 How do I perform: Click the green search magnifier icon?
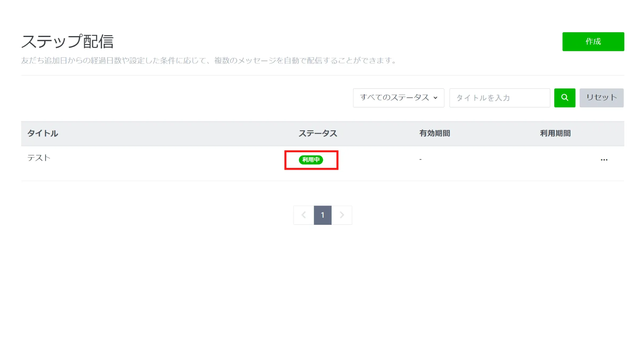coord(564,98)
